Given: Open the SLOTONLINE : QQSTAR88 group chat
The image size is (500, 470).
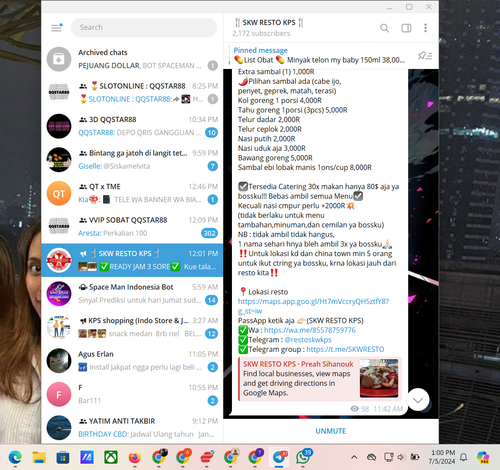Looking at the screenshot, I should point(132,93).
